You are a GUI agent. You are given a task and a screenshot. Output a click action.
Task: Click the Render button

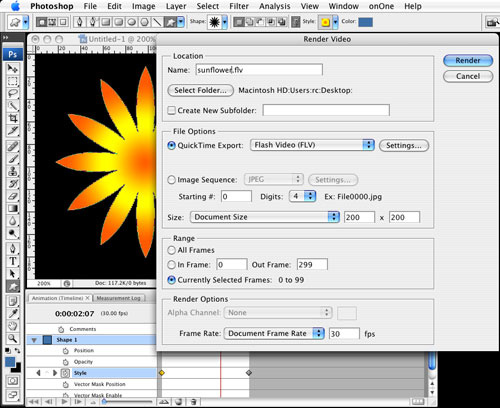(468, 60)
